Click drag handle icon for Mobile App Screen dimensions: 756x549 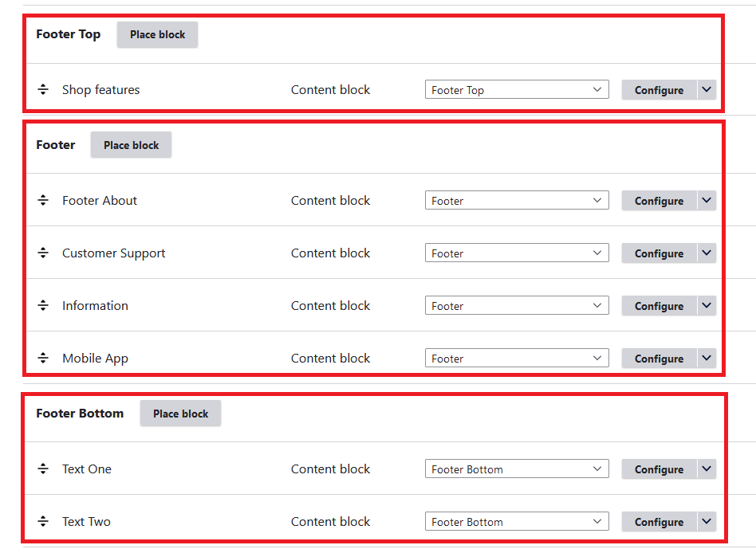[43, 359]
